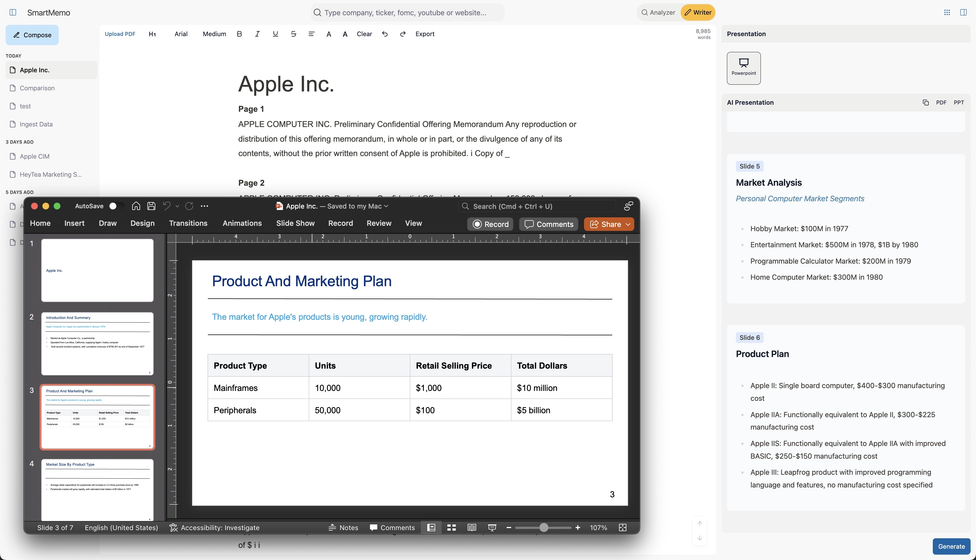Choose highlight color A in SmartMemo toolbar

click(x=345, y=34)
